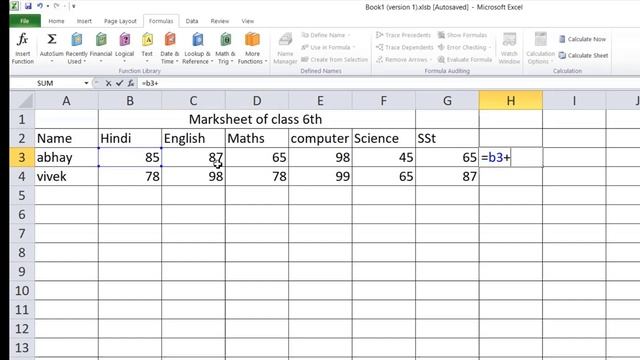
Task: Click the Calculate Now button
Action: pyautogui.click(x=582, y=39)
